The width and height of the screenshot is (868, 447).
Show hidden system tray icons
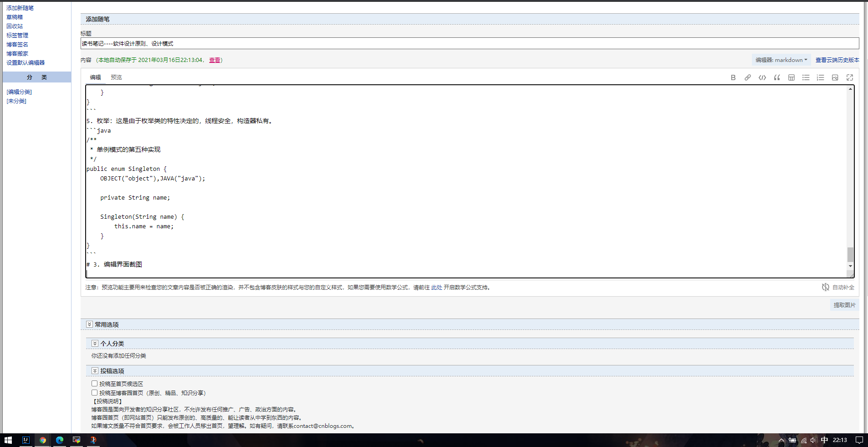[x=781, y=440]
